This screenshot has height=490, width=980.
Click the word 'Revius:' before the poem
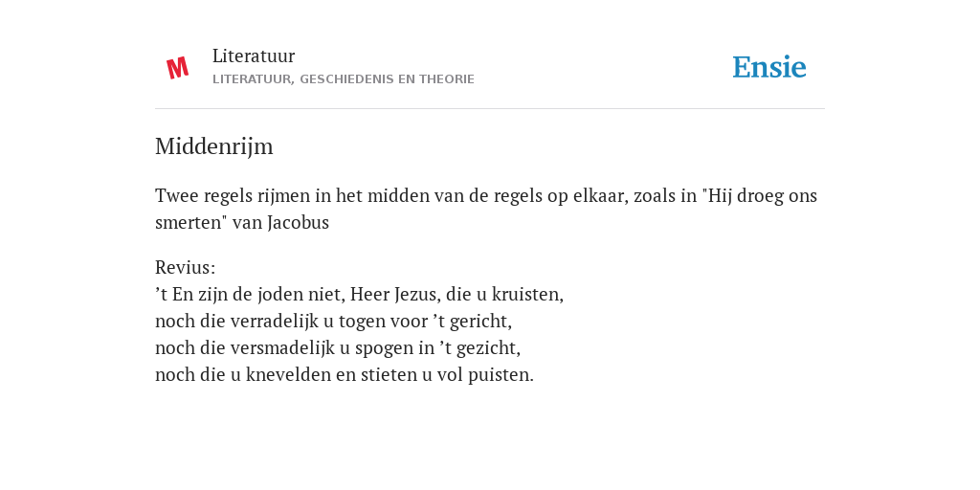click(x=185, y=268)
